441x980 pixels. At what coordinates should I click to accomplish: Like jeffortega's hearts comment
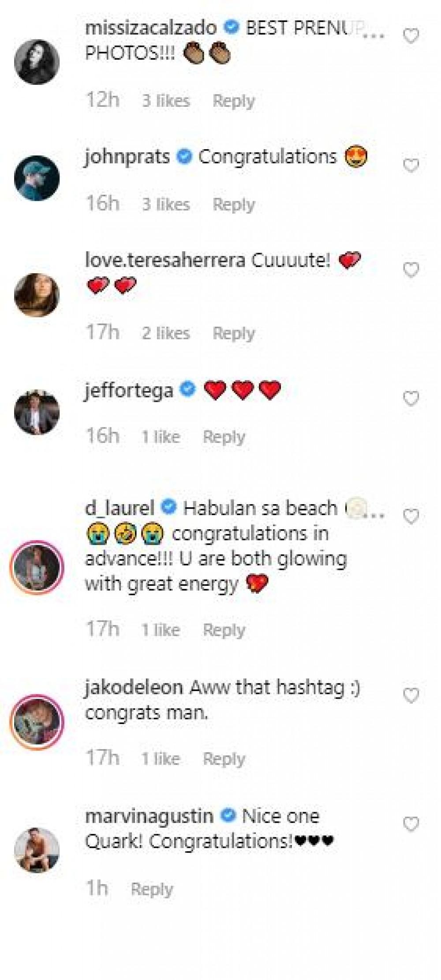(x=411, y=399)
